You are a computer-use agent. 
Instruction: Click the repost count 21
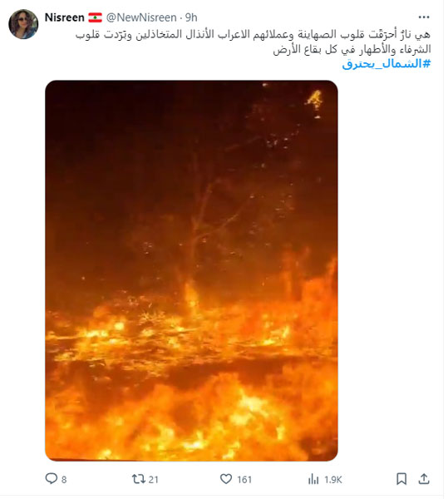[x=154, y=480]
